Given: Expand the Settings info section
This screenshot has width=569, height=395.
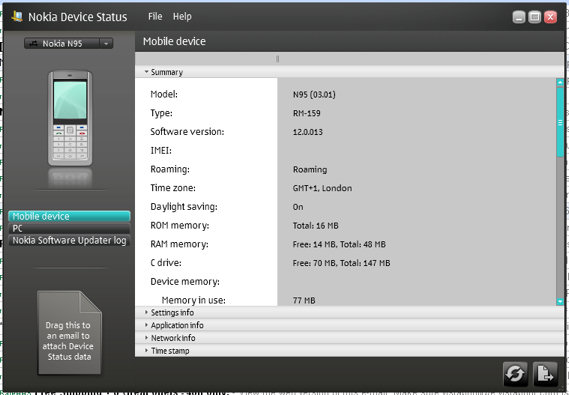Looking at the screenshot, I should click(169, 312).
